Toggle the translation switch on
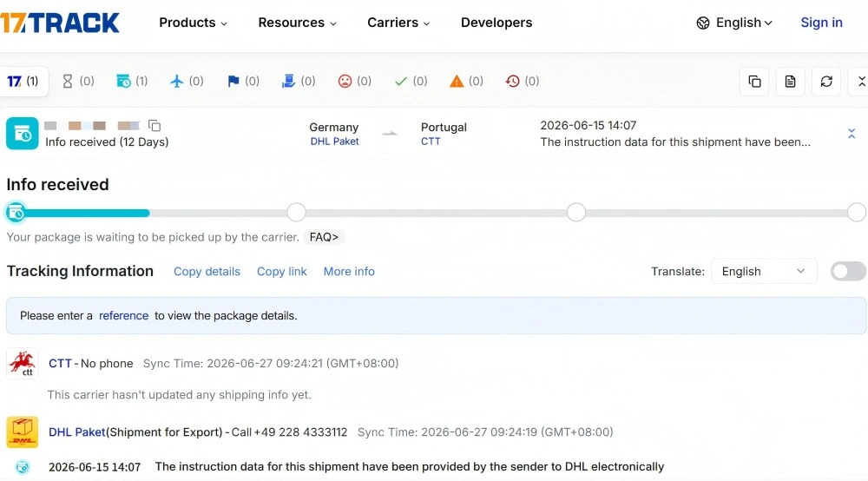 point(848,271)
